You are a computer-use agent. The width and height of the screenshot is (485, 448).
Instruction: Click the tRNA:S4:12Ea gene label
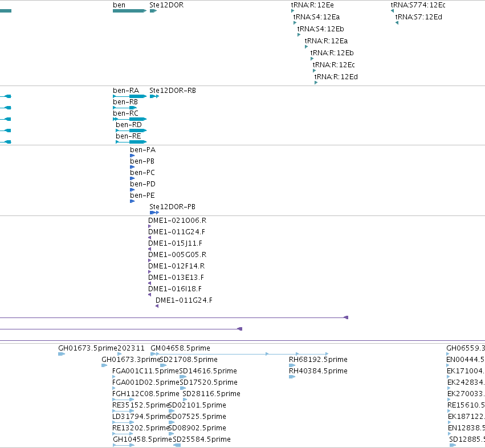pos(316,17)
